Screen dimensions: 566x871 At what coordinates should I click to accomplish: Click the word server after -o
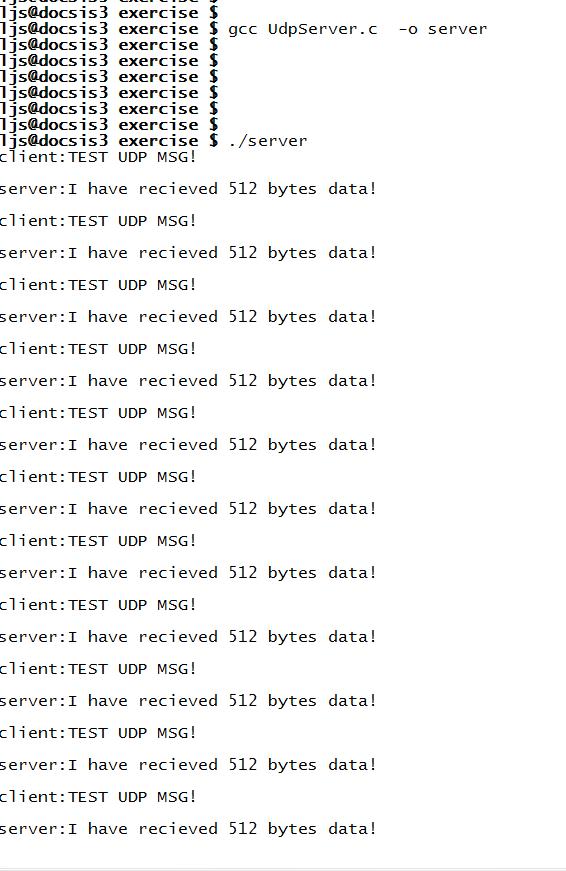(457, 29)
